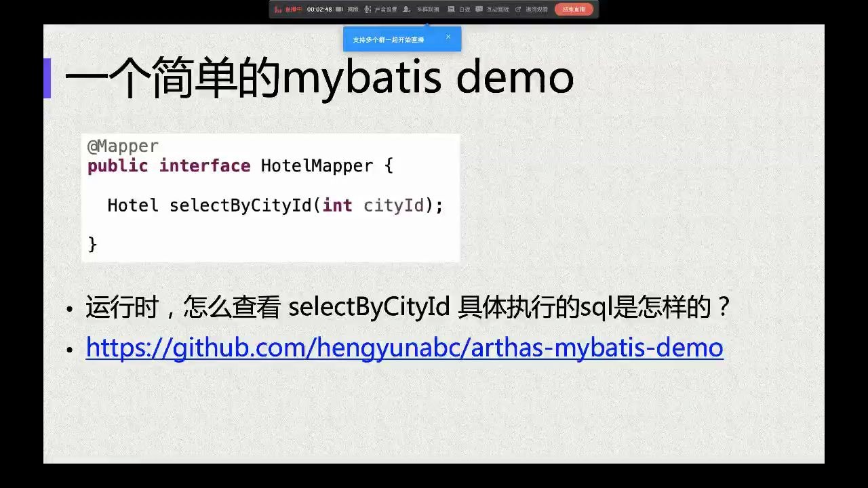The height and width of the screenshot is (488, 868).
Task: Click invite viewers in toolbar
Action: click(532, 9)
